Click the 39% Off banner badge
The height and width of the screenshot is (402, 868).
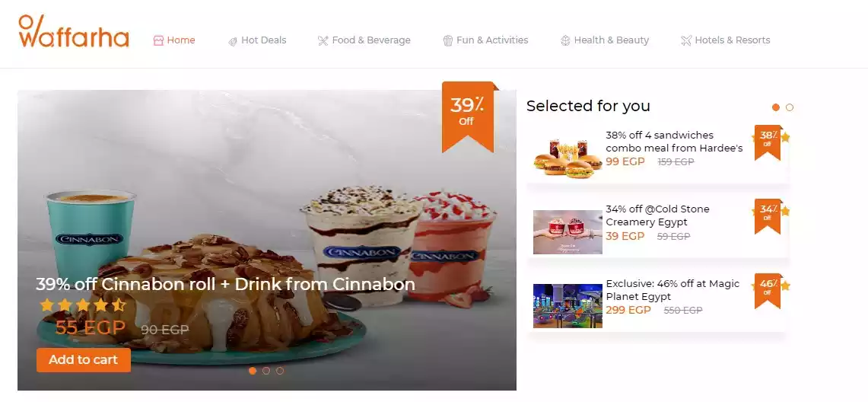[x=468, y=116]
